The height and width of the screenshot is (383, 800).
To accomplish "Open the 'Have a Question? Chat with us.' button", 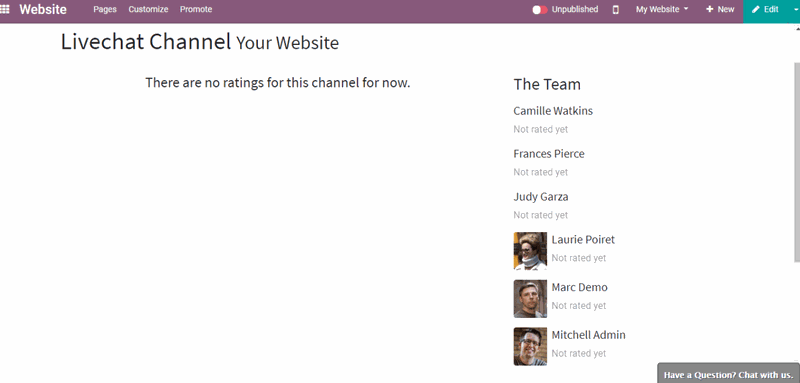I will [728, 374].
